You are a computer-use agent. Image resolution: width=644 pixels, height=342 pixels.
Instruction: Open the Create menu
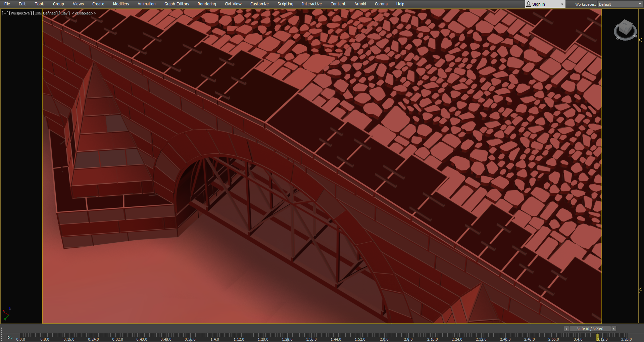(98, 4)
